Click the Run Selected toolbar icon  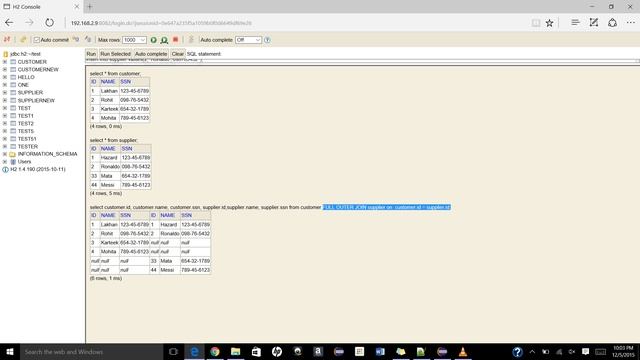164,40
